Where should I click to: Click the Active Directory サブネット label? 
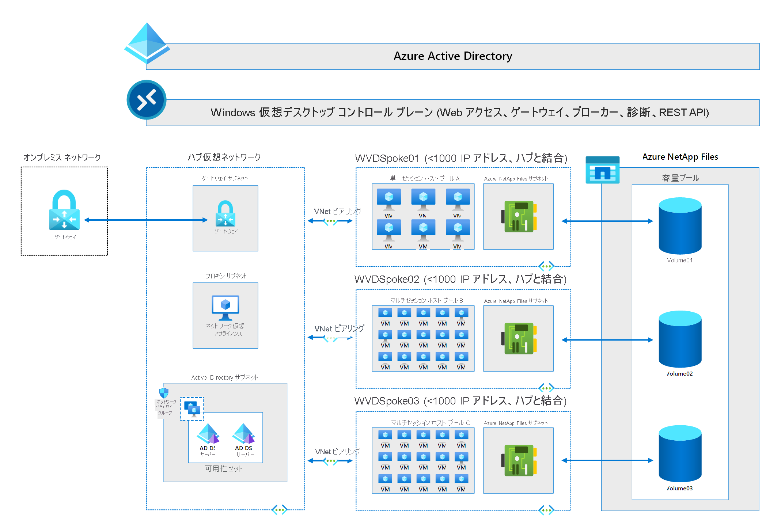[x=225, y=377]
